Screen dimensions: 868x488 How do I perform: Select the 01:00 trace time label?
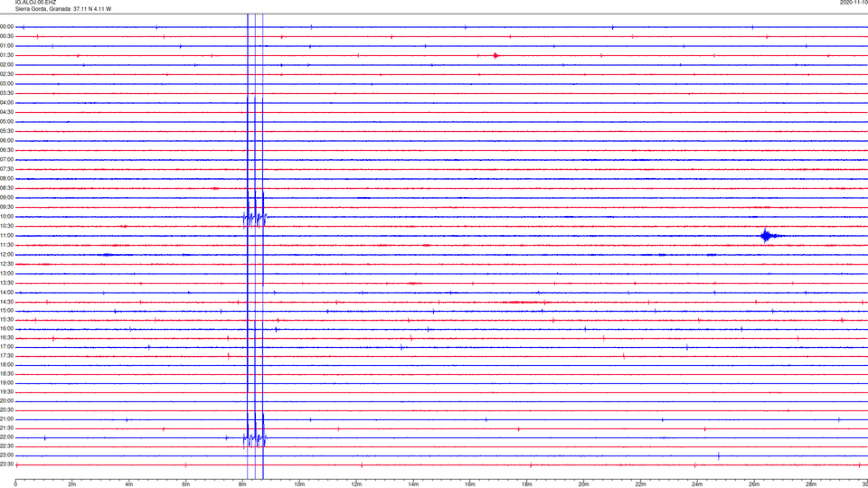click(6, 46)
